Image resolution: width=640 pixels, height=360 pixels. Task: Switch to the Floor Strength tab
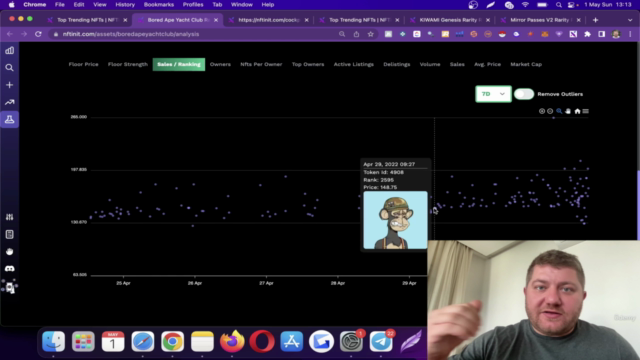coord(128,64)
